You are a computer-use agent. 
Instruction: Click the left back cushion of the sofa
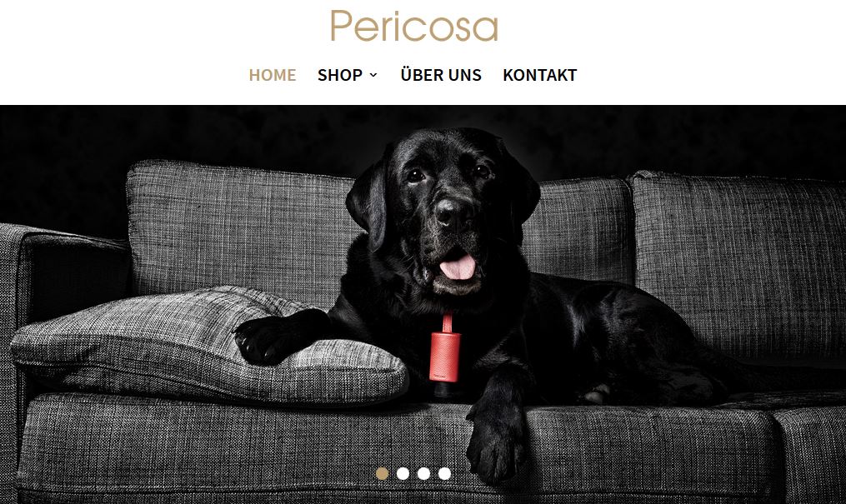point(240,232)
